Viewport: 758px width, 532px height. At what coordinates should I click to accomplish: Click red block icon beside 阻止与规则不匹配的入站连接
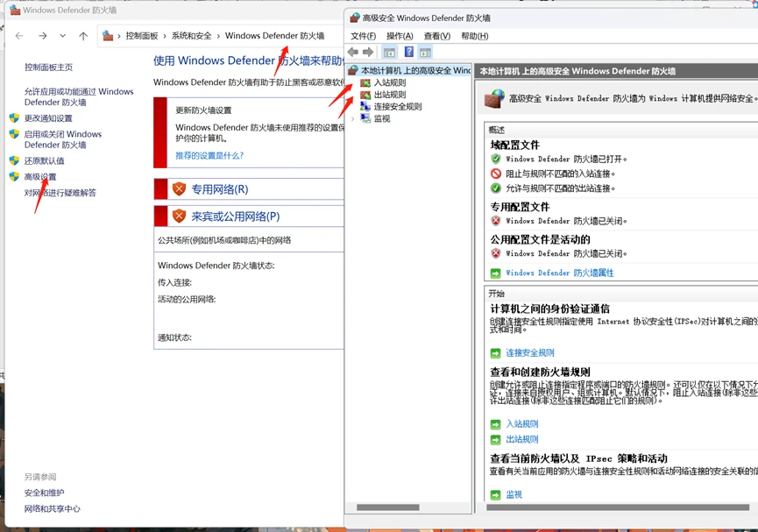[495, 174]
